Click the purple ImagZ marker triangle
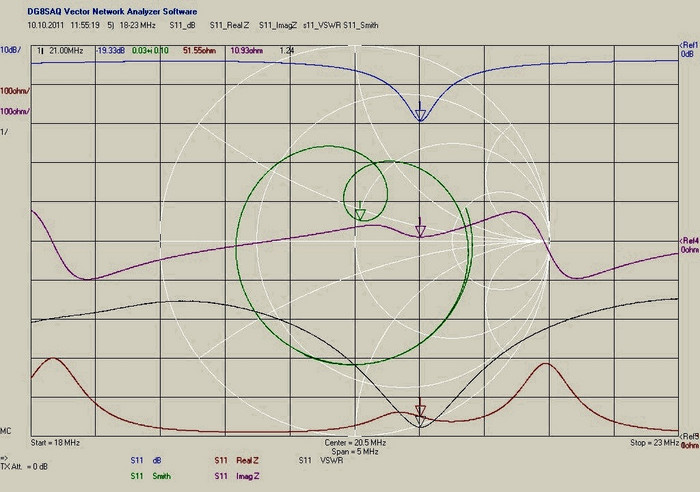The height and width of the screenshot is (492, 700). pyautogui.click(x=420, y=231)
